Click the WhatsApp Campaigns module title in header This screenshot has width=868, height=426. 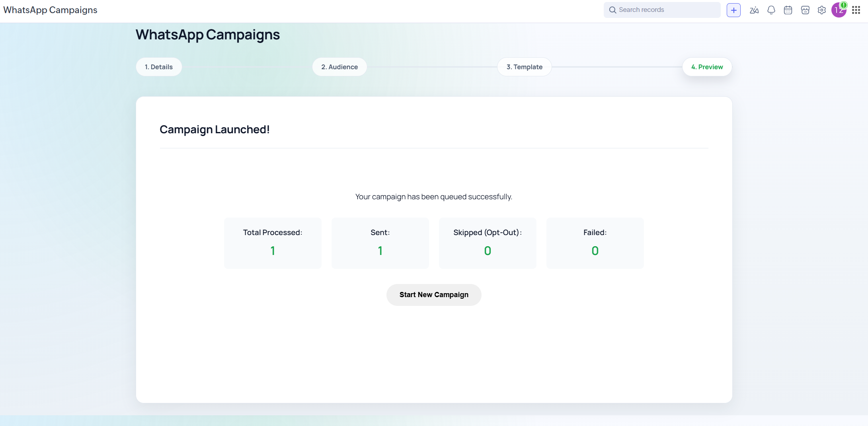point(50,10)
